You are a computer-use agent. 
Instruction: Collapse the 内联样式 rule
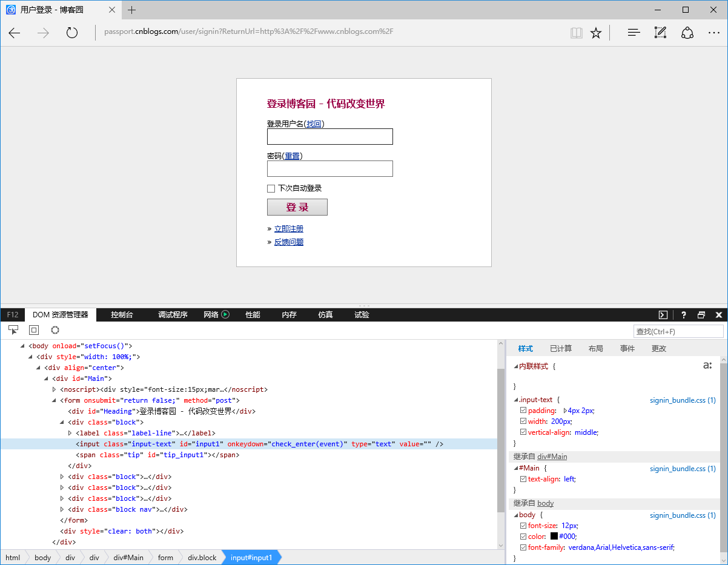tap(516, 366)
